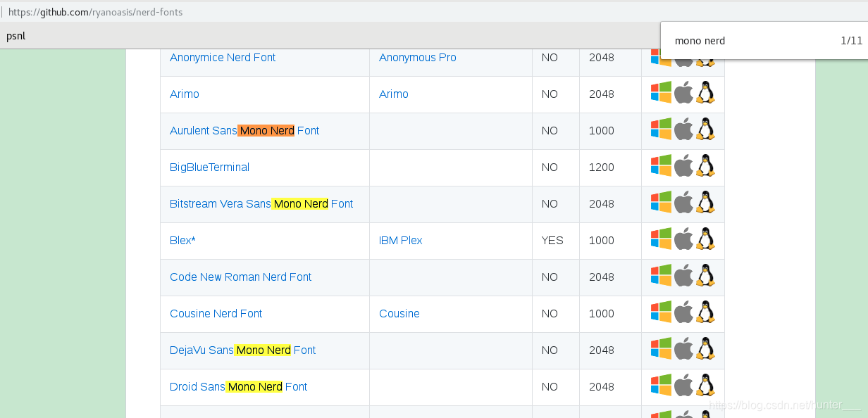Viewport: 868px width, 418px height.
Task: Open the IBM Plex link
Action: (401, 241)
